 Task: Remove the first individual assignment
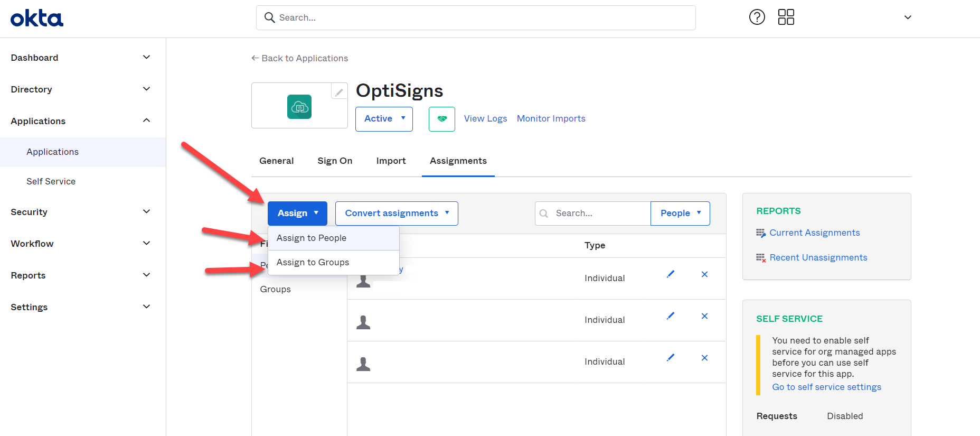pyautogui.click(x=704, y=274)
